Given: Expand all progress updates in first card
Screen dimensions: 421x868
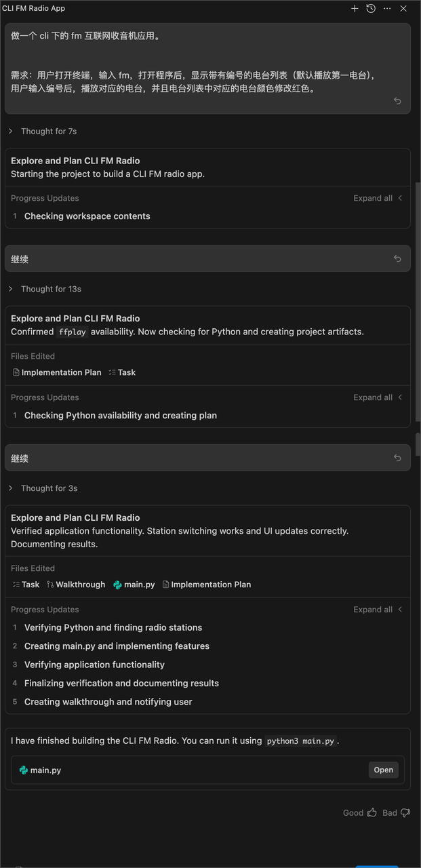Looking at the screenshot, I should tap(378, 199).
